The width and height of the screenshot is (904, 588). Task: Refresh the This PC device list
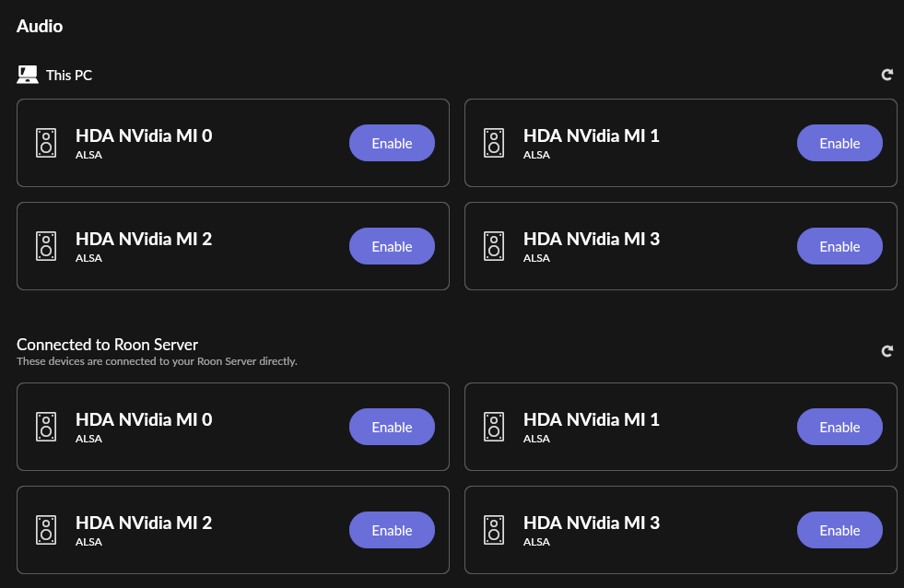coord(887,75)
